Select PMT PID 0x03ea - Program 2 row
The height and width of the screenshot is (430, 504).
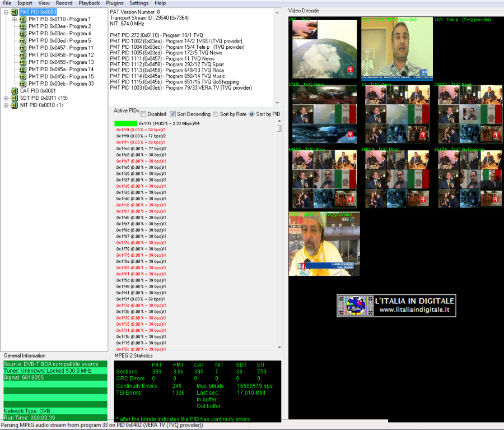pos(60,26)
